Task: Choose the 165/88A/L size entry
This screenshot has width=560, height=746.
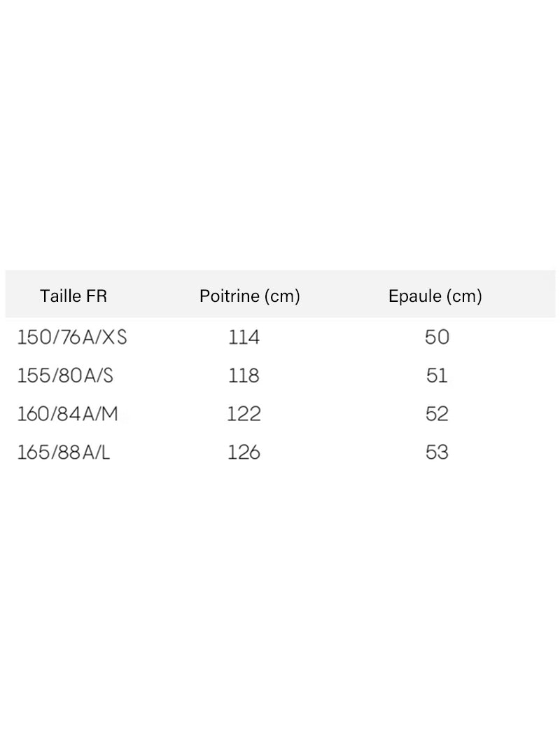Action: click(64, 452)
